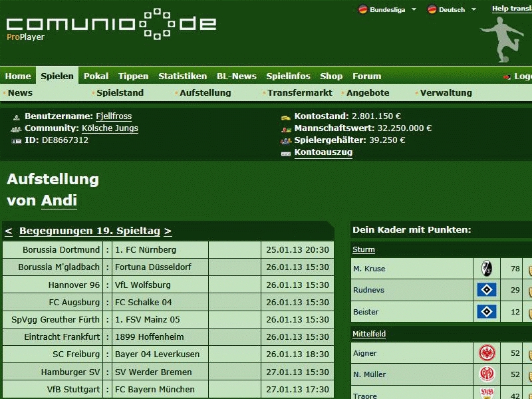The height and width of the screenshot is (399, 532).
Task: Go to the BL-News tab
Action: (x=237, y=76)
